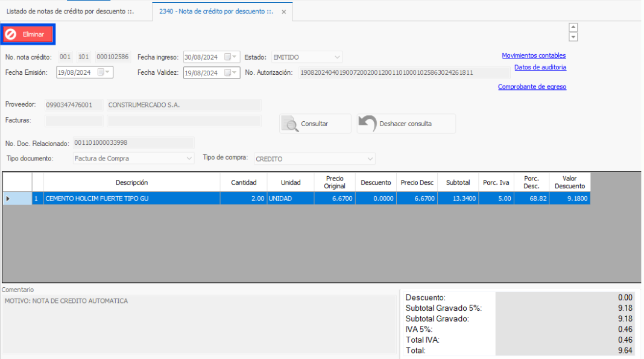This screenshot has width=644, height=359.
Task: Switch to Listado de notas de crédito tab
Action: click(70, 12)
